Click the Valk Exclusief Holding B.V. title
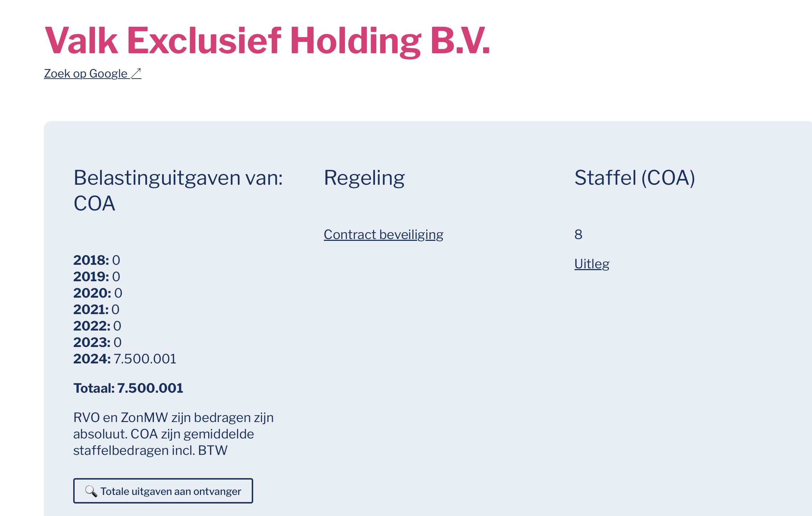 pos(267,41)
